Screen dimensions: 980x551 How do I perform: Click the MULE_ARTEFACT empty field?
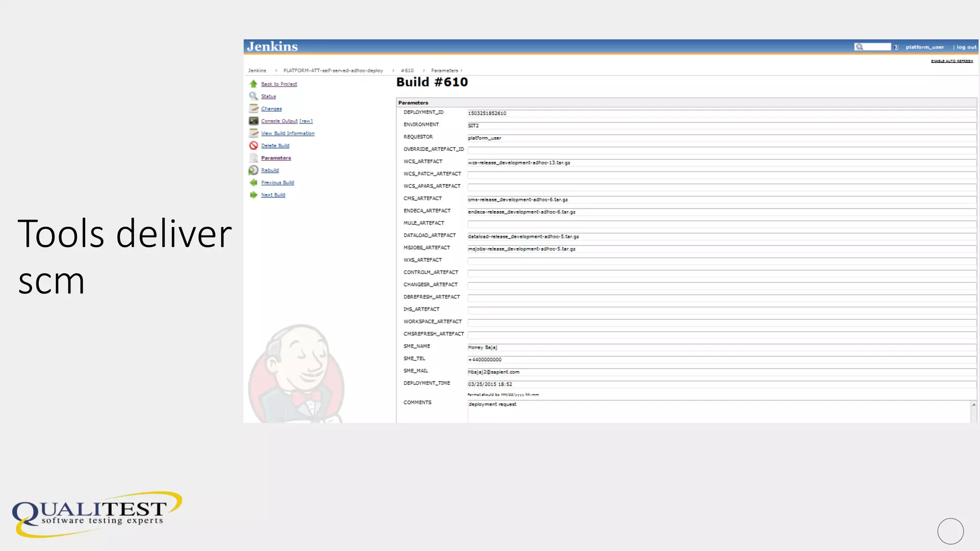tap(722, 225)
